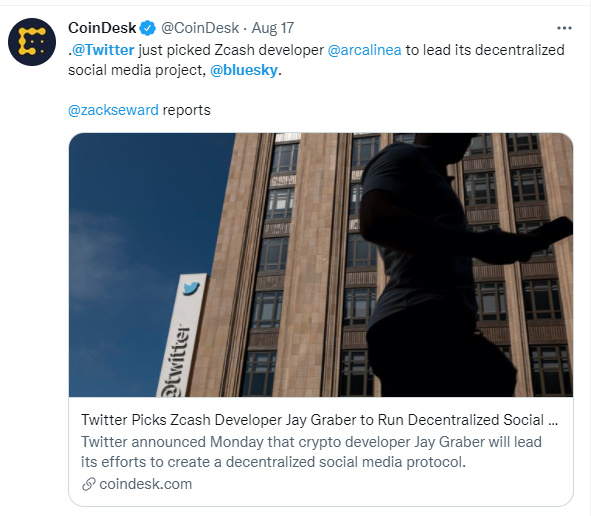Open the CoinDesk profile avatar

(32, 42)
